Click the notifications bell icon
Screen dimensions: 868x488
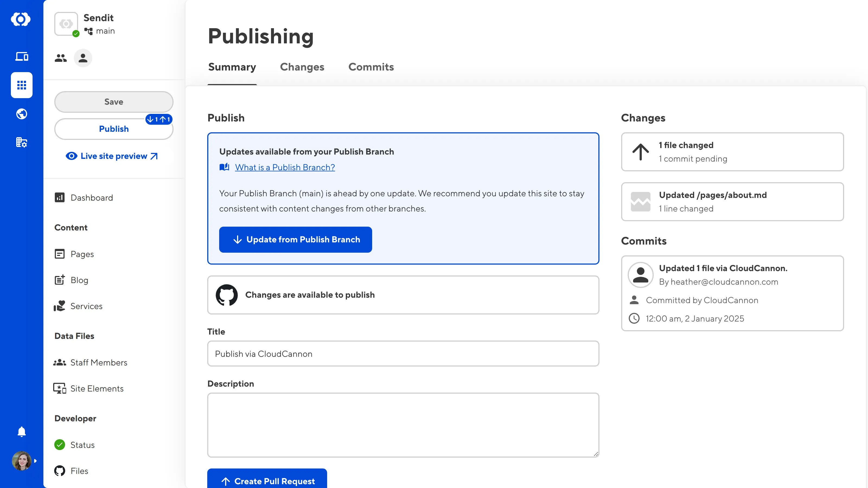[x=22, y=431]
